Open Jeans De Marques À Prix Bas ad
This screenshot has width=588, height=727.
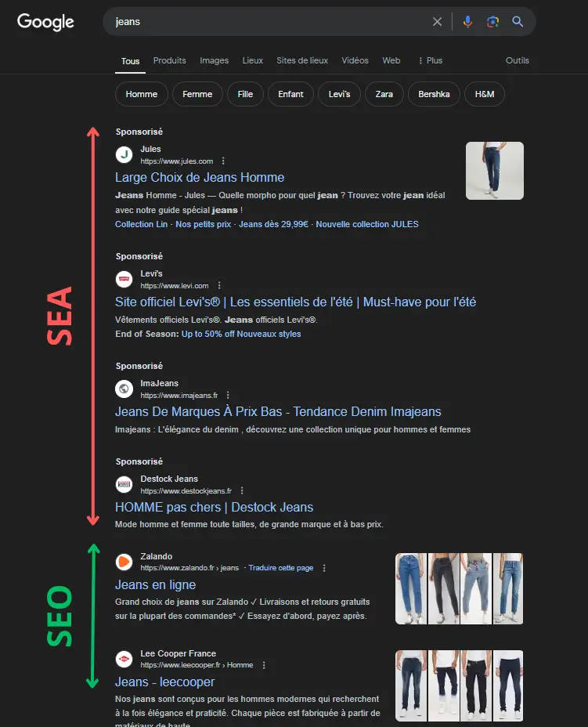(278, 411)
